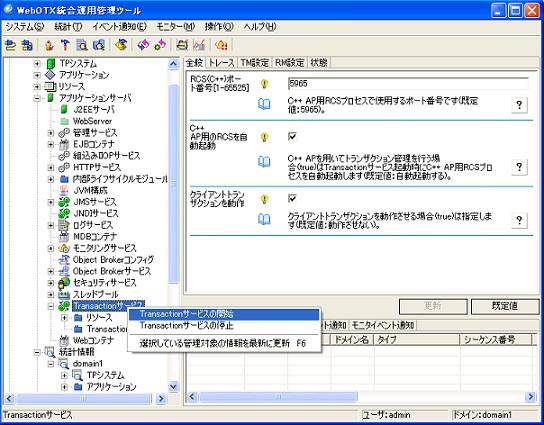Click the モニタイベント通知 tab
The width and height of the screenshot is (544, 425).
tap(382, 325)
